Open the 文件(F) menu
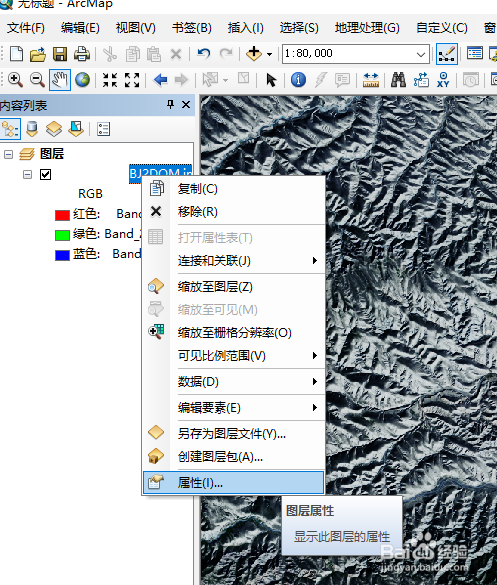Image resolution: width=497 pixels, height=585 pixels. tap(25, 28)
